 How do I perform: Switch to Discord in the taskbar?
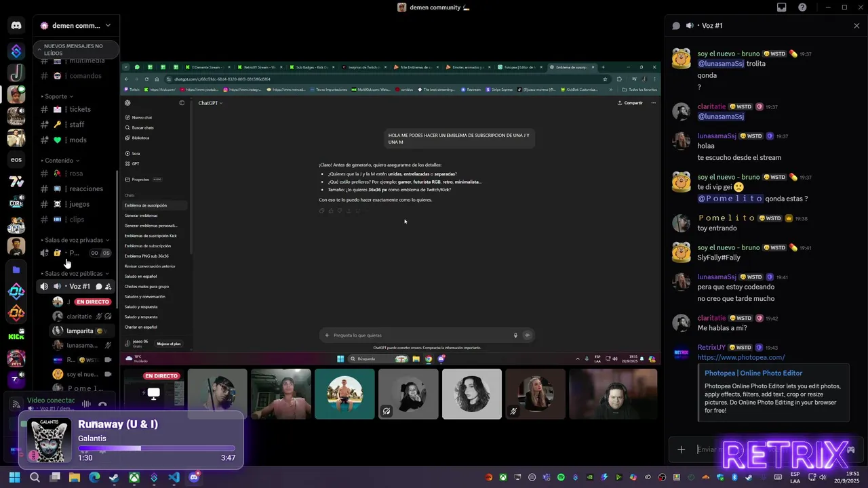pos(194,478)
